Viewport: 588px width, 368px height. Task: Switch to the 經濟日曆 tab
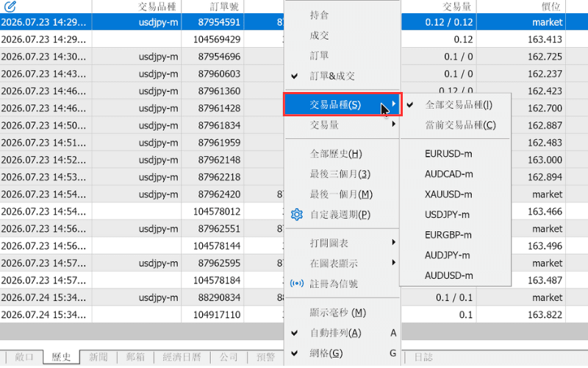(x=182, y=357)
